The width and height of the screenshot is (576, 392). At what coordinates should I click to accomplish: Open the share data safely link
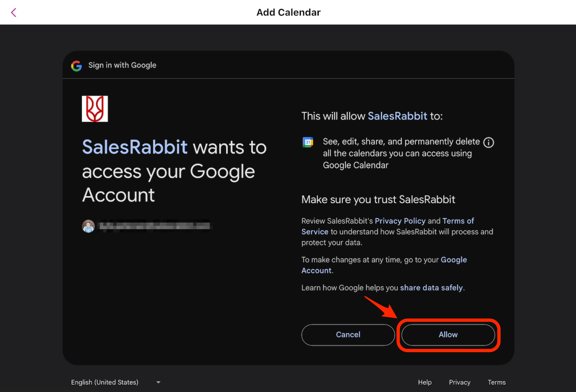coord(431,288)
